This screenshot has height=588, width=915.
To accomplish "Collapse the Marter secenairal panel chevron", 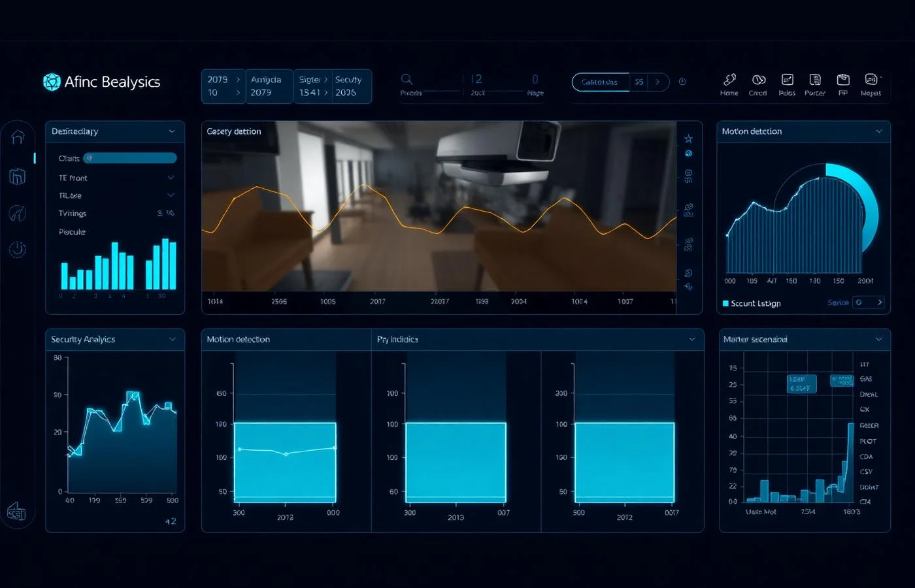I will pos(879,339).
